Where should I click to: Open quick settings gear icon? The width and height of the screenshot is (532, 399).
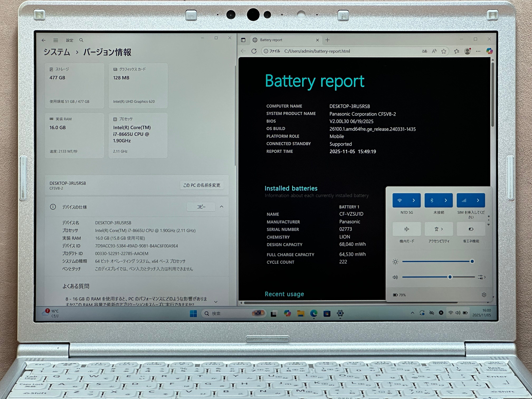coord(484,295)
